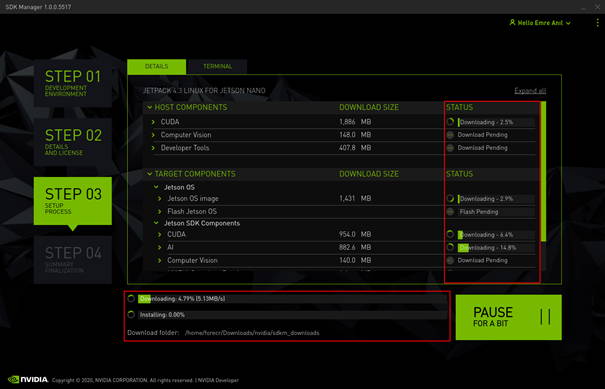Pause setup with PAUSE FOR A BIT button
Viewport: 605px width, 389px height.
(x=509, y=317)
